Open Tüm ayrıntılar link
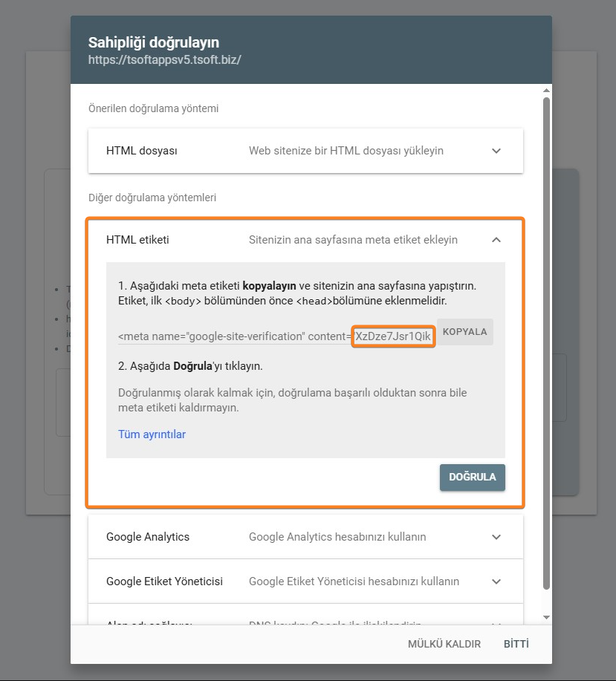The image size is (616, 681). point(152,434)
